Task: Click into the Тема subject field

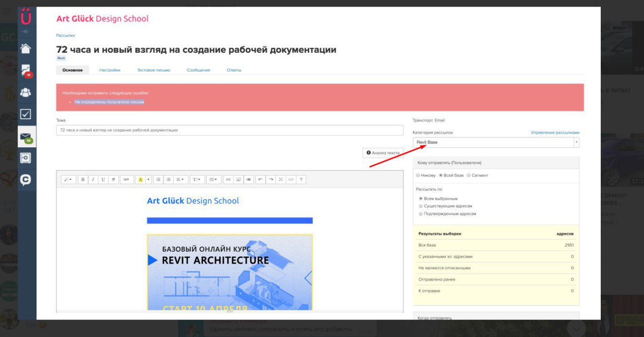Action: click(230, 130)
